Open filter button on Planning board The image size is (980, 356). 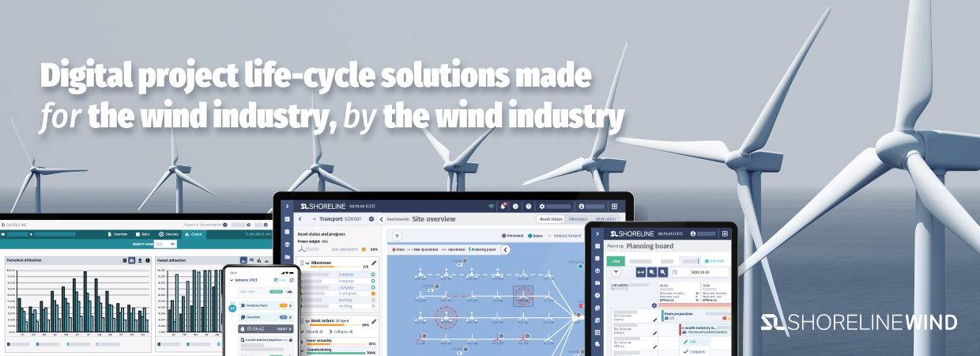pos(616,272)
